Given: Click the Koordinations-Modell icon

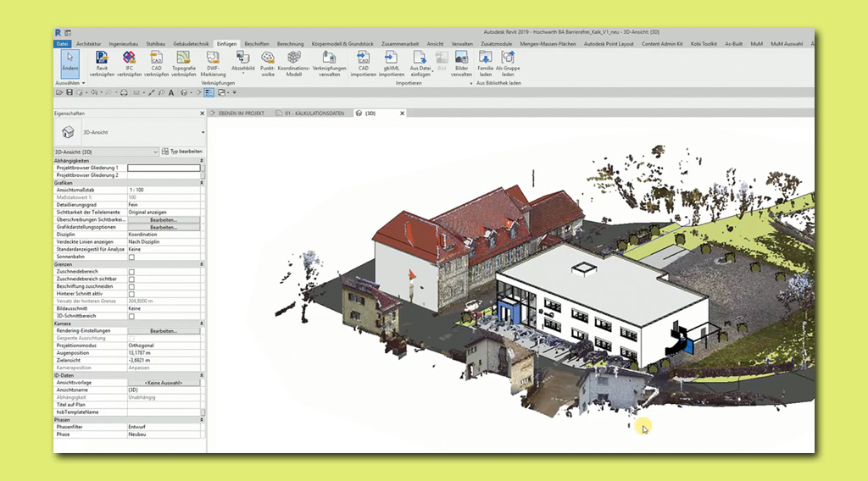Looking at the screenshot, I should point(294,58).
